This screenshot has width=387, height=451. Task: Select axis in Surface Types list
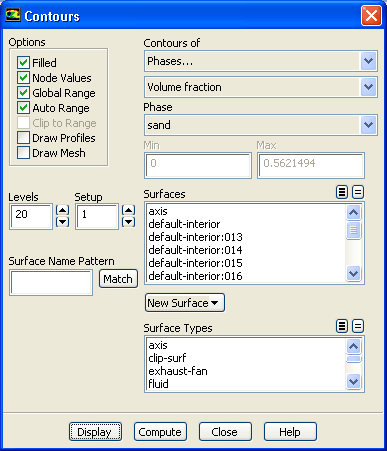pos(246,345)
